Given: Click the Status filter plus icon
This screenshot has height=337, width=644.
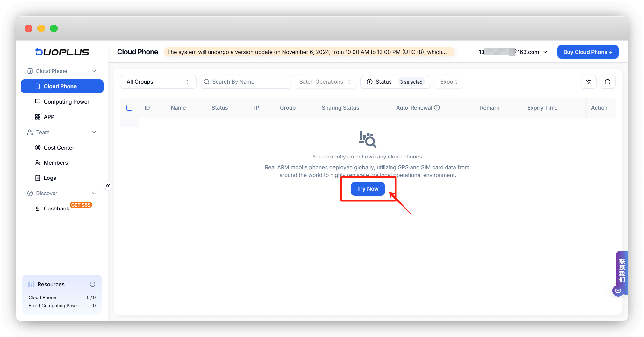Looking at the screenshot, I should click(x=369, y=82).
